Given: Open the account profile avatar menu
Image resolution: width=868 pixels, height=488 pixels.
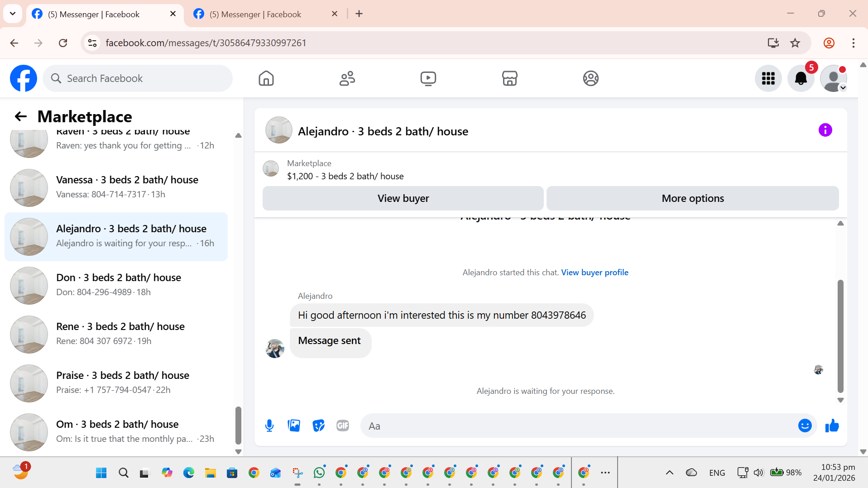Looking at the screenshot, I should tap(833, 78).
